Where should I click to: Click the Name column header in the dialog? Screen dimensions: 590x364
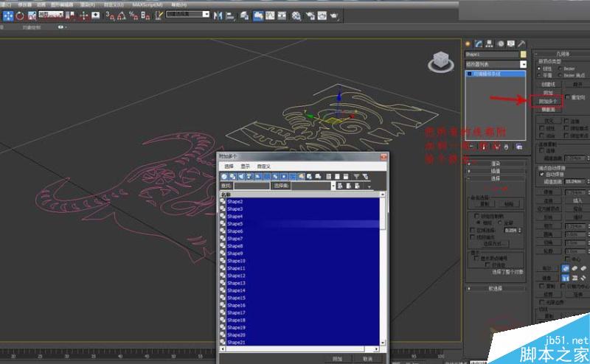click(299, 195)
